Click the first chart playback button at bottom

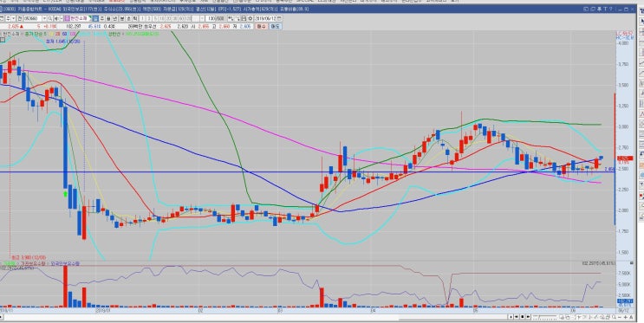tap(511, 317)
